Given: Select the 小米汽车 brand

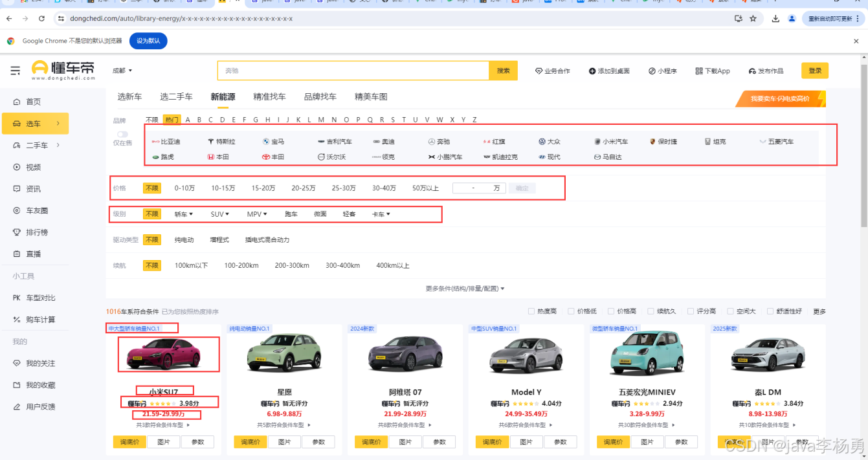Looking at the screenshot, I should (611, 142).
